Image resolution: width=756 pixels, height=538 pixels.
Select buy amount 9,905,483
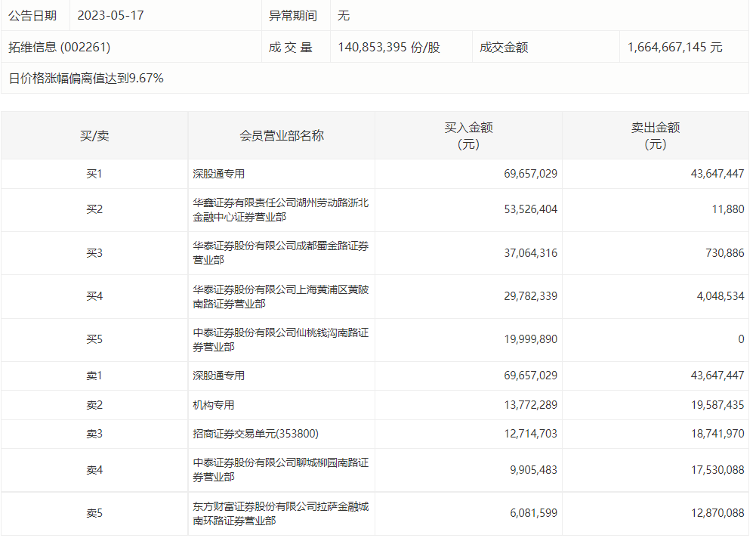point(533,470)
